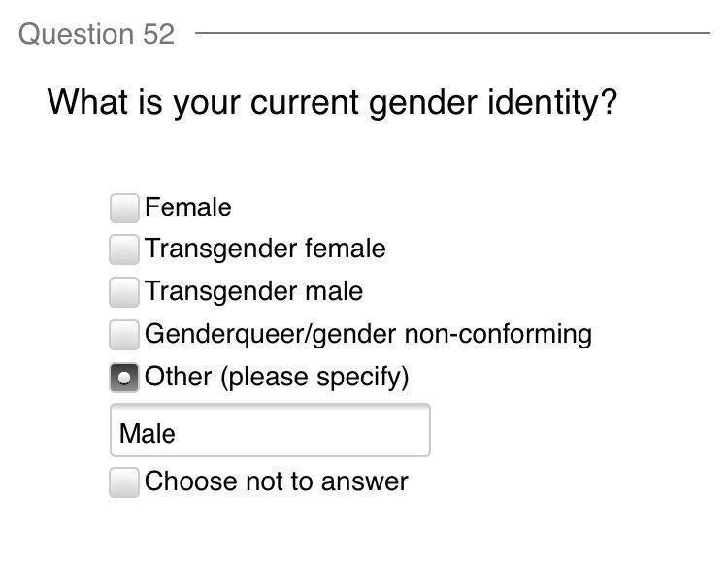Tick the Transgender female checkbox
Screen dimensions: 728x564
pos(124,249)
